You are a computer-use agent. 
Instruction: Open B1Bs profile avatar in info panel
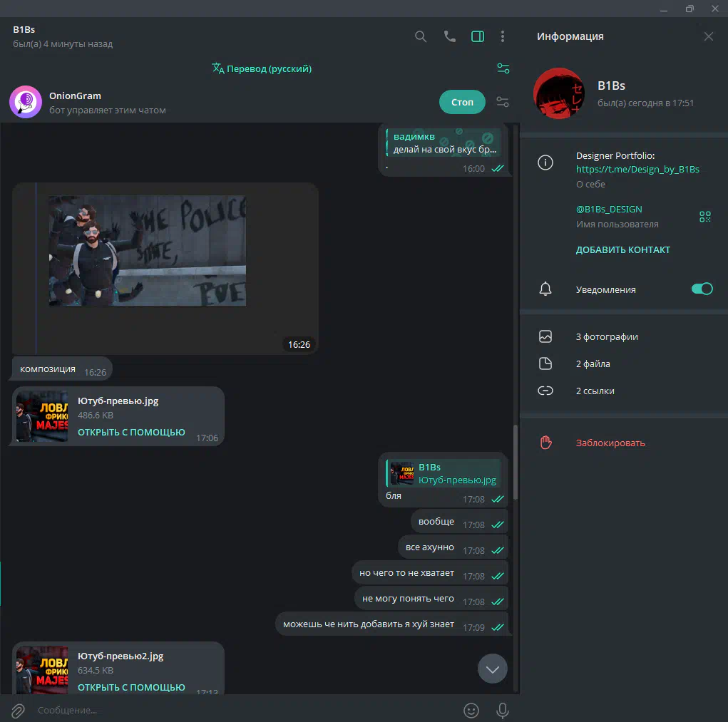[558, 94]
